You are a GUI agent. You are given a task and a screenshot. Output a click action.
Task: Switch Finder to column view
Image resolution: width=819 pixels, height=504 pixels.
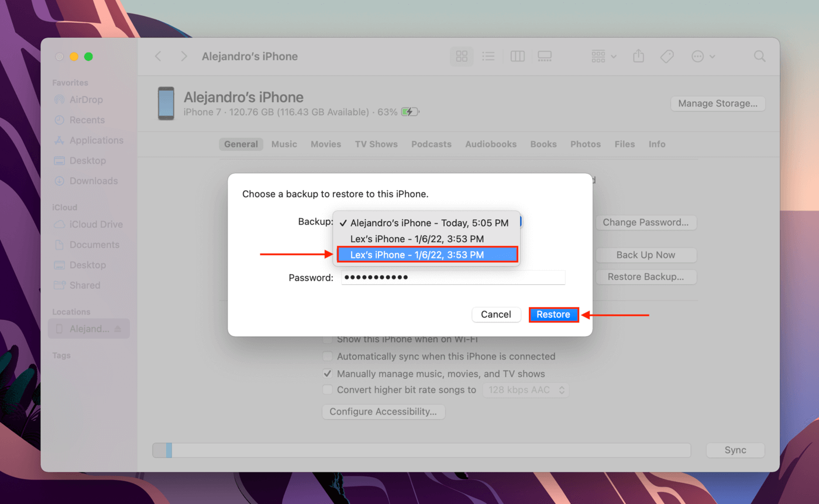pyautogui.click(x=517, y=56)
